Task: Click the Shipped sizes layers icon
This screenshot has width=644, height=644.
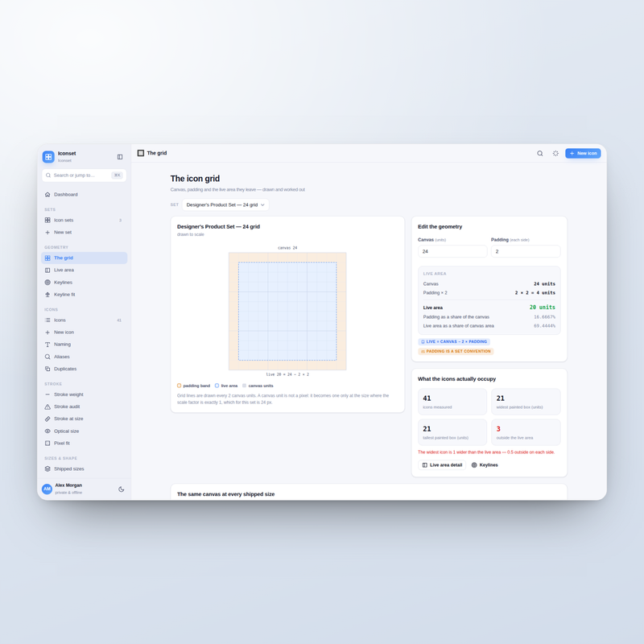Action: coord(47,469)
